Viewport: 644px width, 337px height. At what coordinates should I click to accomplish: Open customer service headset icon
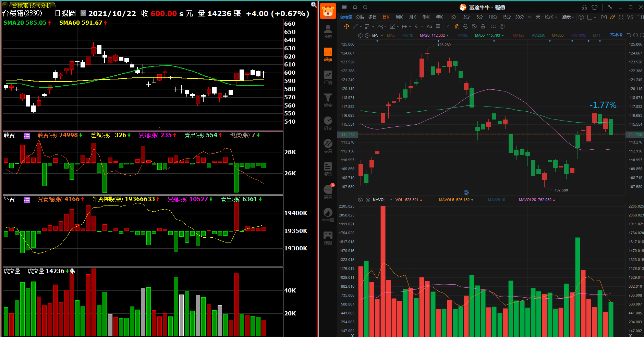pyautogui.click(x=584, y=7)
